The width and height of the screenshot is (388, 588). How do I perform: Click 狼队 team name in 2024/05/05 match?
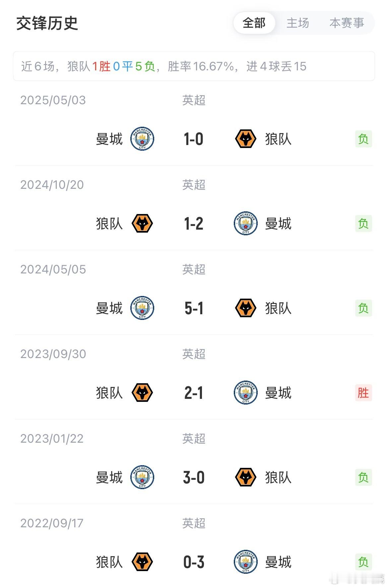pyautogui.click(x=278, y=308)
